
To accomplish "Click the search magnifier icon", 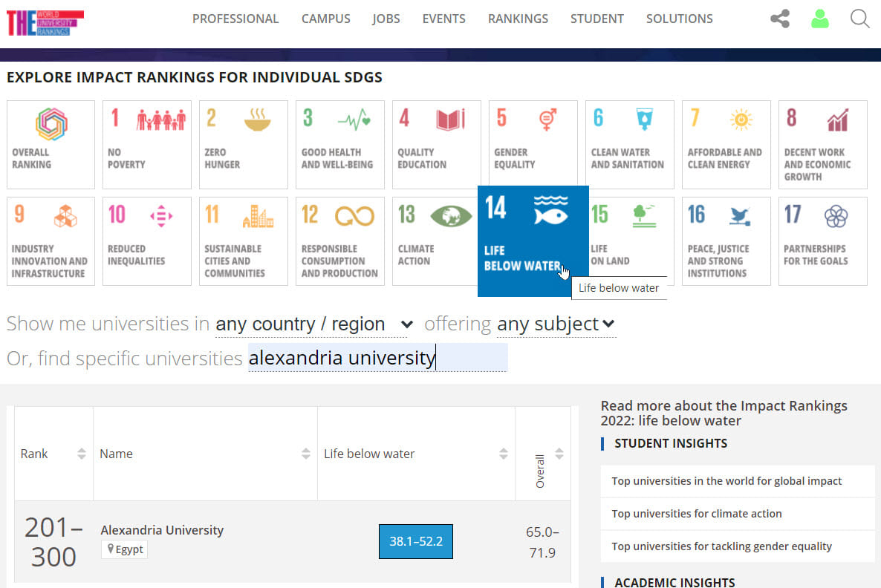I will pyautogui.click(x=859, y=19).
